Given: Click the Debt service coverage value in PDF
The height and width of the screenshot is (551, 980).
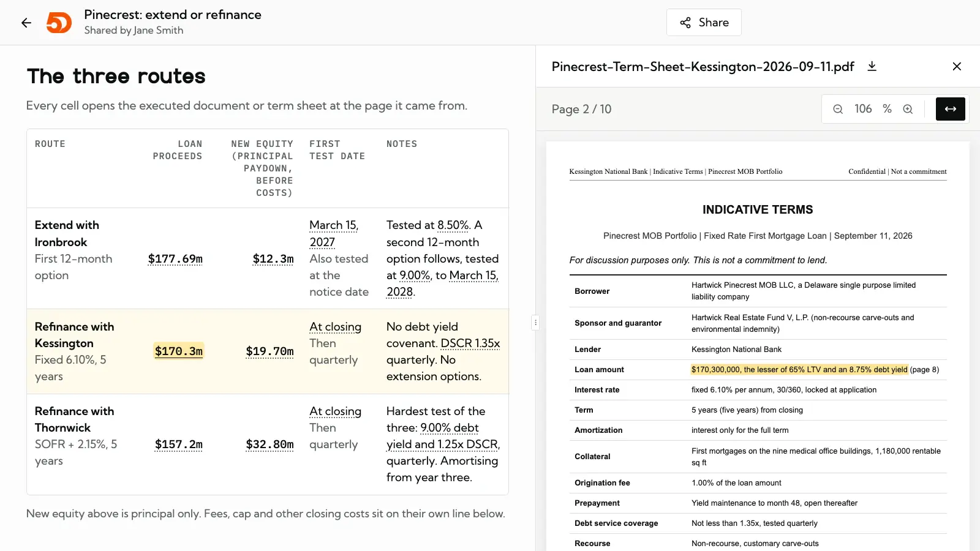Looking at the screenshot, I should click(755, 523).
